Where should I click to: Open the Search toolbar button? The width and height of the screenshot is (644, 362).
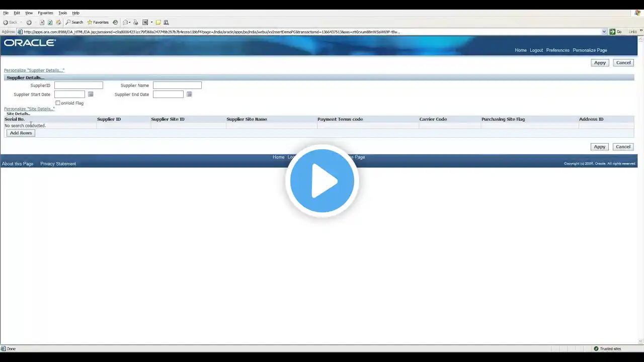coord(74,22)
